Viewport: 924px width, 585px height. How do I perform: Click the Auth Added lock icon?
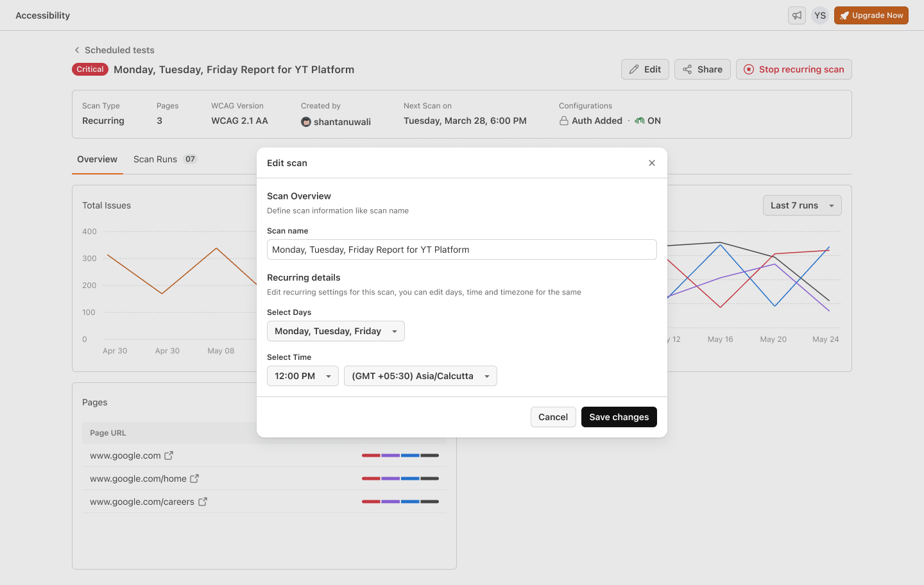click(x=563, y=121)
